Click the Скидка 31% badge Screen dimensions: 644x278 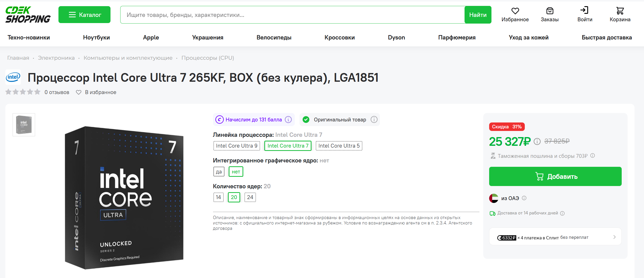click(x=507, y=127)
